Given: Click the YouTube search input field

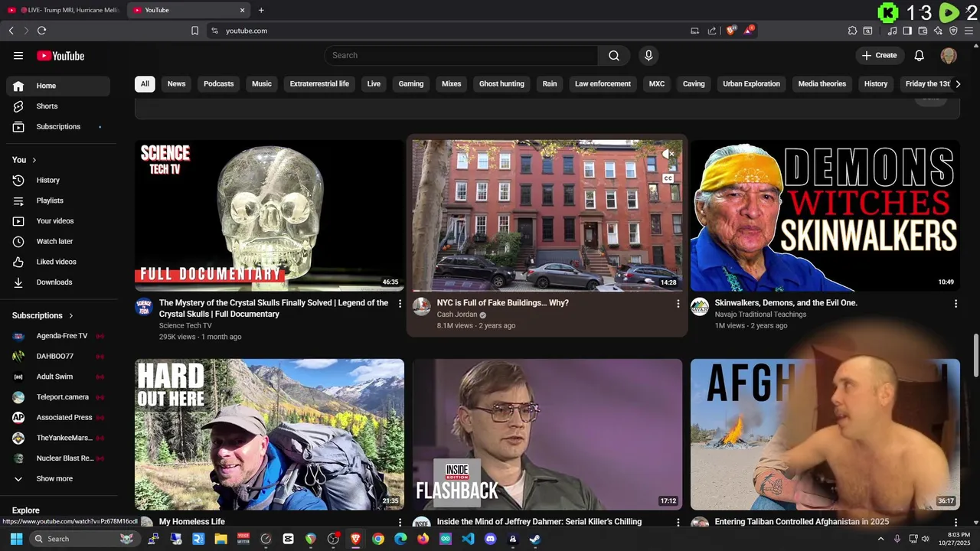Looking at the screenshot, I should click(462, 56).
